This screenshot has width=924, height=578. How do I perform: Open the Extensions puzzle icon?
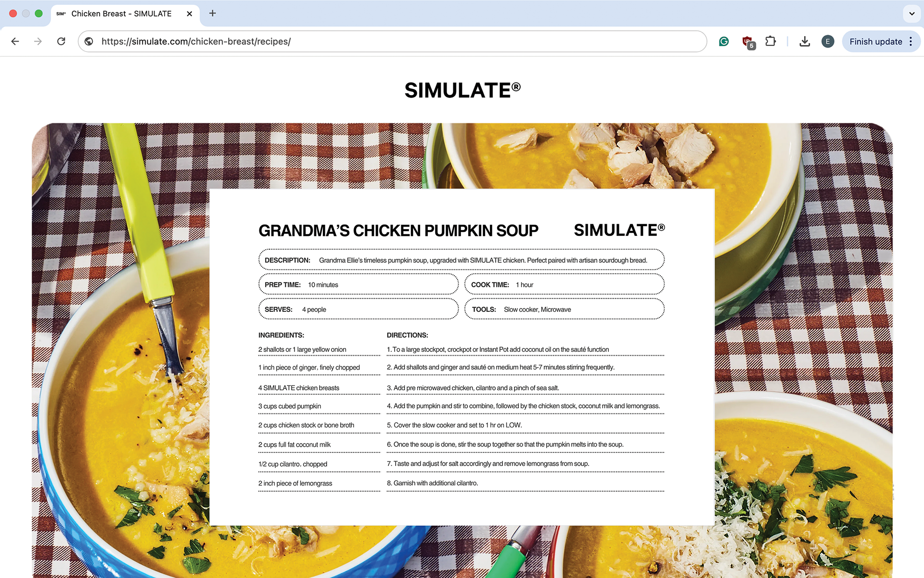coord(770,41)
